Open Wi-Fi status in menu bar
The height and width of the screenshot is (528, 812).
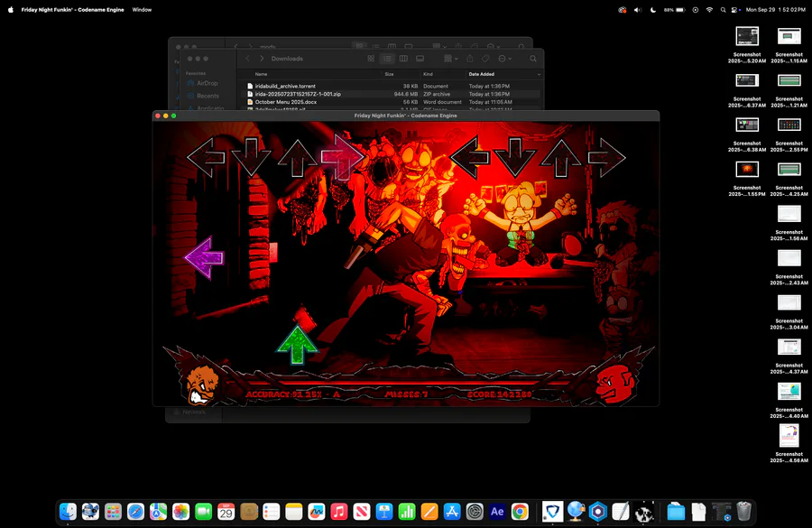click(x=709, y=10)
